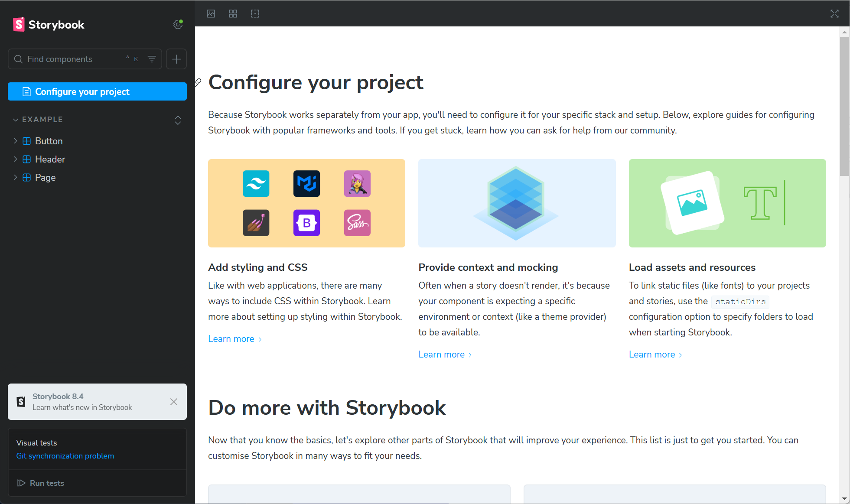This screenshot has width=850, height=504.
Task: Dismiss the Storybook 8.4 notification
Action: [x=174, y=402]
